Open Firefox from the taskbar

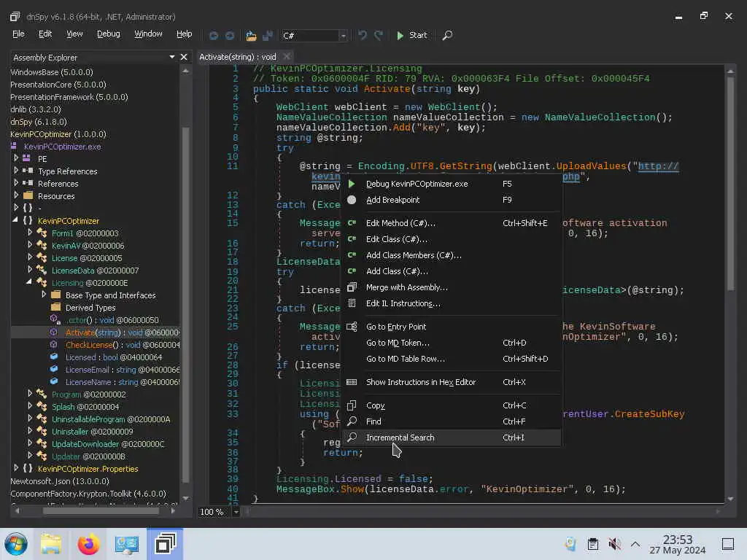pos(88,544)
